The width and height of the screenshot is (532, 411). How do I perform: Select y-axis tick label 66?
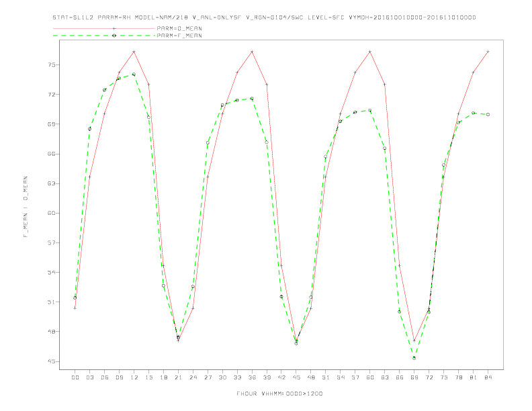[52, 154]
